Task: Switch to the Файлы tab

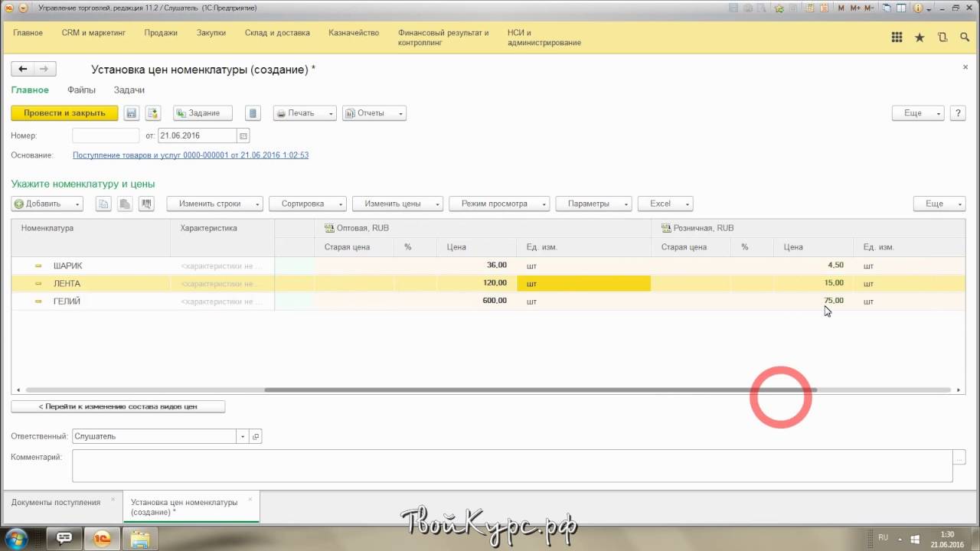Action: tap(81, 90)
